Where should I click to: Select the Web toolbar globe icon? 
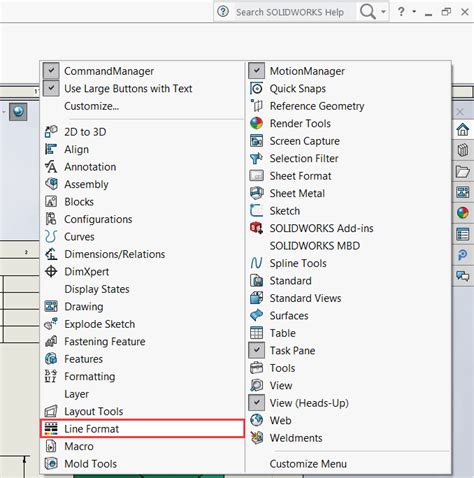coord(256,420)
